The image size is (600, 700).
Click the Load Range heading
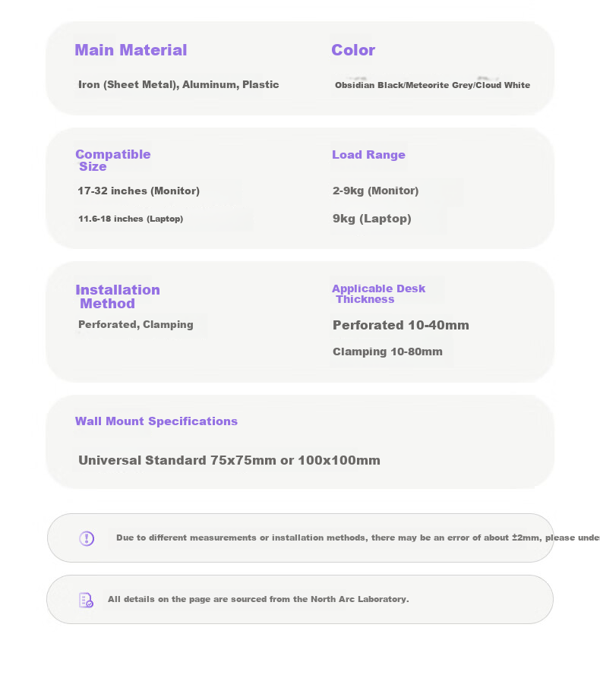point(369,155)
